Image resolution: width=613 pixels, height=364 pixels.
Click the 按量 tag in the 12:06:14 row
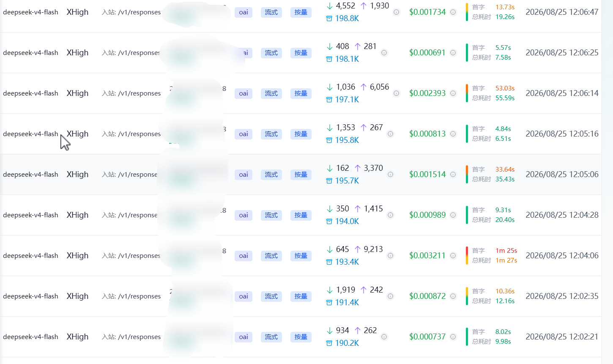301,93
